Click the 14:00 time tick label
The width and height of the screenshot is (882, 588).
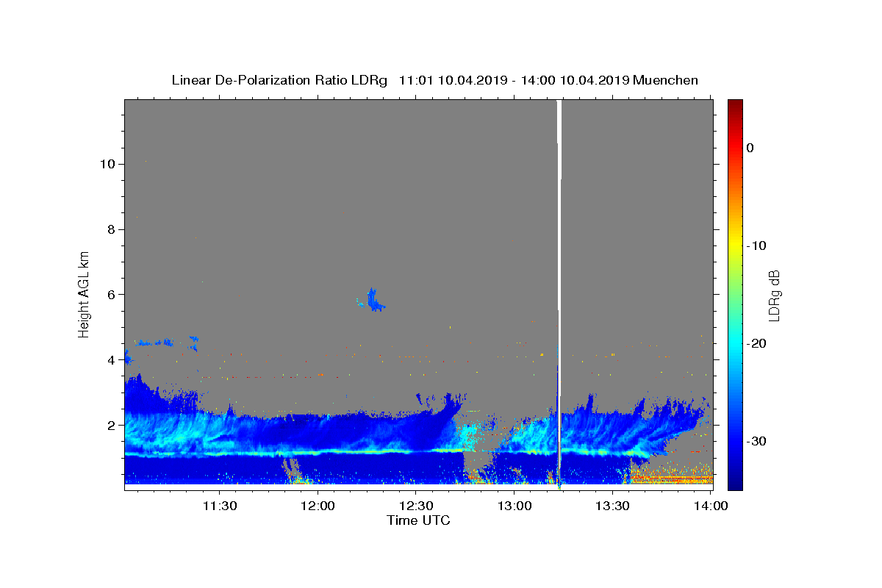click(x=710, y=506)
